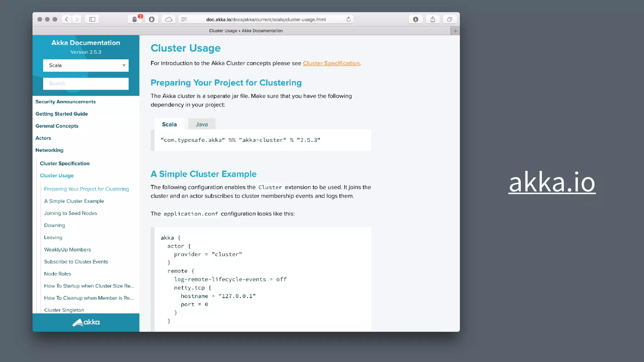The height and width of the screenshot is (362, 644).
Task: Click the Version 2.5.3 label
Action: click(86, 52)
